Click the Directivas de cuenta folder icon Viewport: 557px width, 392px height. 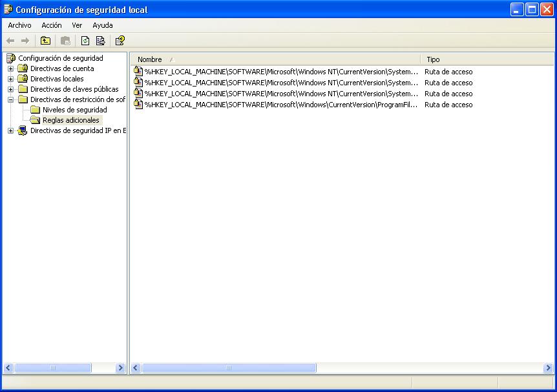23,68
